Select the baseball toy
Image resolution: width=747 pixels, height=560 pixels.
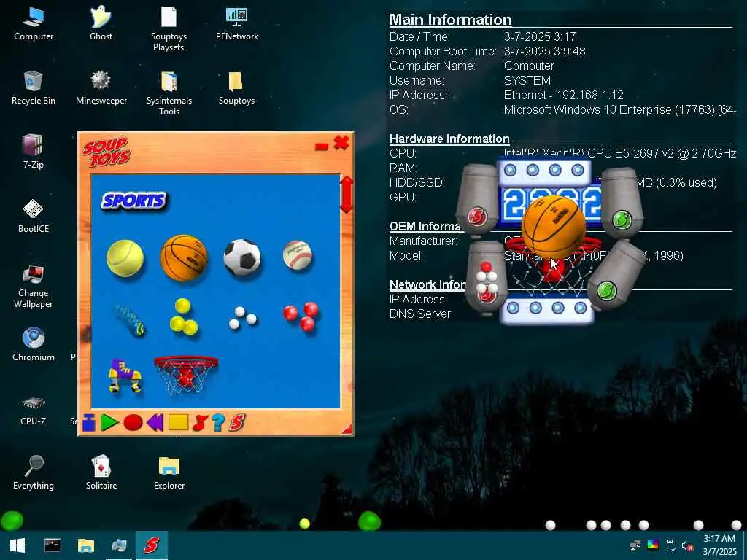[x=298, y=255]
